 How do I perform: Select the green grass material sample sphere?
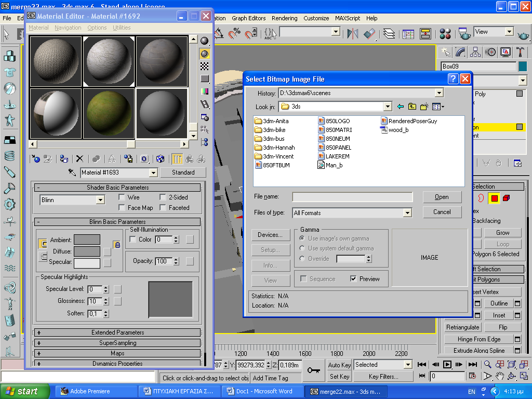109,113
